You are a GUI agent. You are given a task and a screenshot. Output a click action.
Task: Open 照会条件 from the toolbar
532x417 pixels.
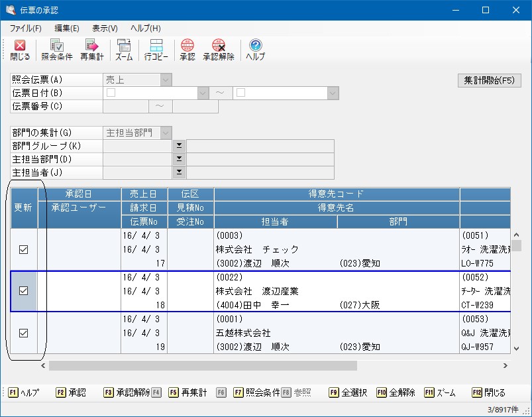point(57,50)
